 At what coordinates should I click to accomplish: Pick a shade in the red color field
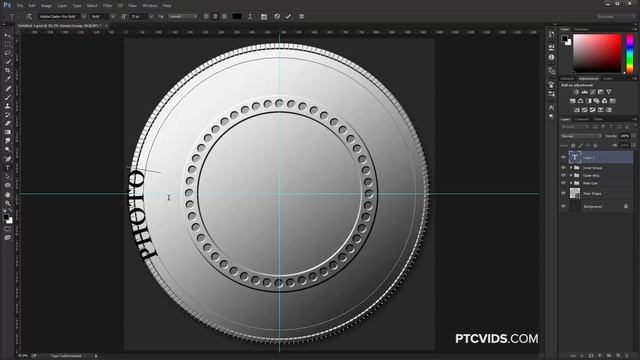[x=597, y=53]
